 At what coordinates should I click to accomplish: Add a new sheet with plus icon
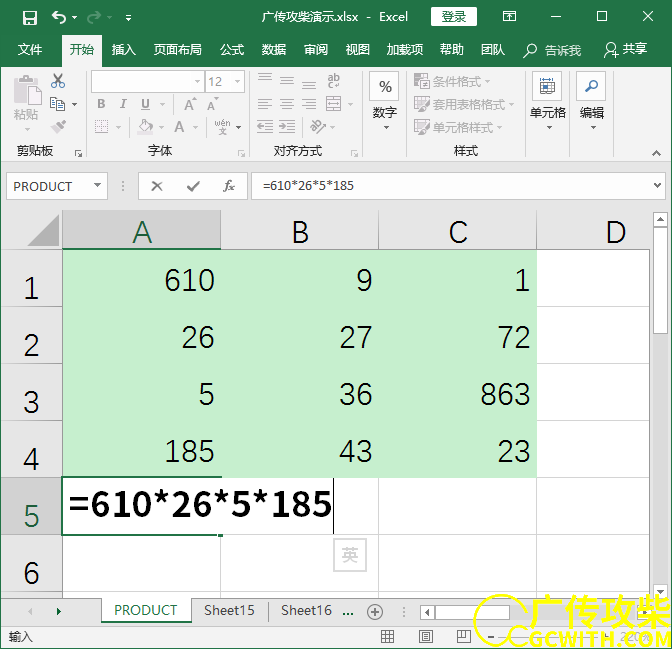375,611
